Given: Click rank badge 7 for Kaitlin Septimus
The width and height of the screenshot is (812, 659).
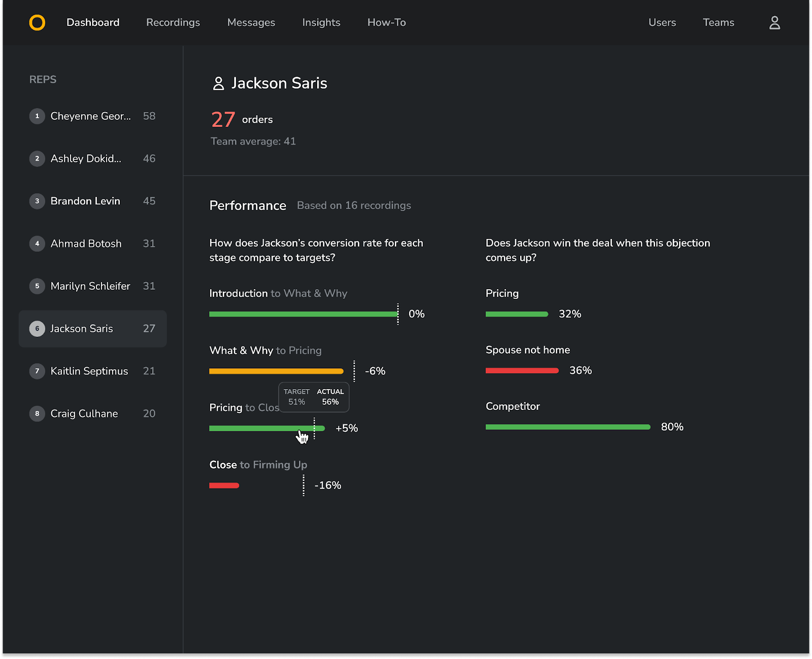Looking at the screenshot, I should click(x=37, y=371).
